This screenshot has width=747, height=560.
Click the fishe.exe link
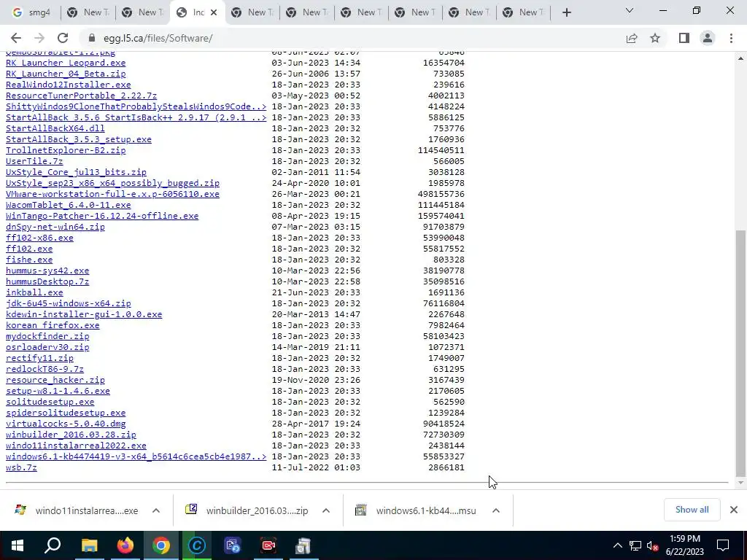tap(29, 260)
